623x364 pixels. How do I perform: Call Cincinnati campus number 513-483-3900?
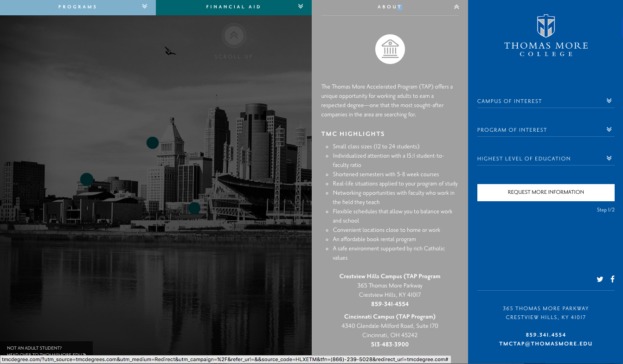point(390,345)
